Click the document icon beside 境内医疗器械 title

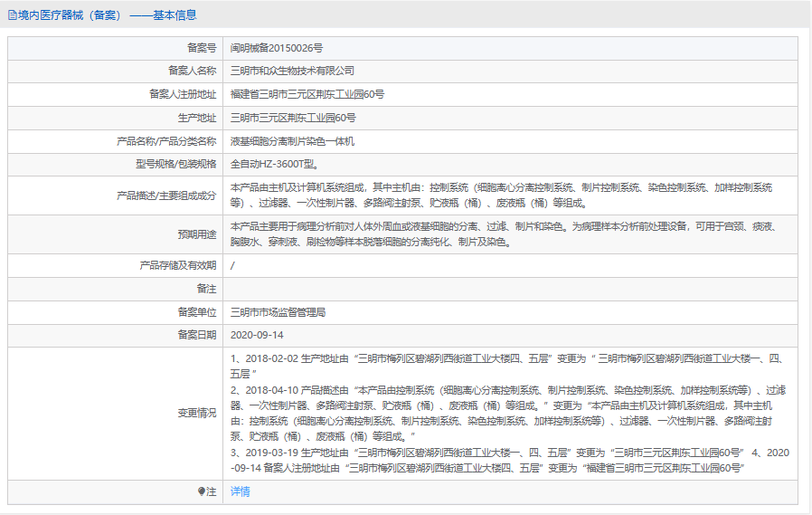pyautogui.click(x=12, y=15)
